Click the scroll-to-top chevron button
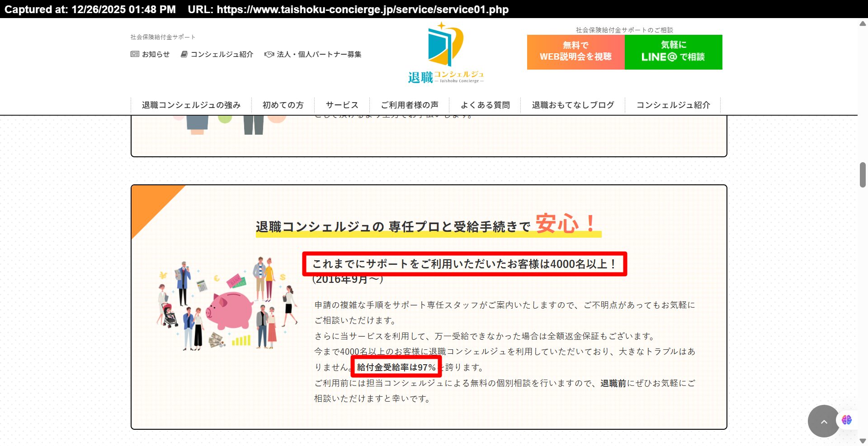Viewport: 868px width, 446px height. tap(824, 421)
